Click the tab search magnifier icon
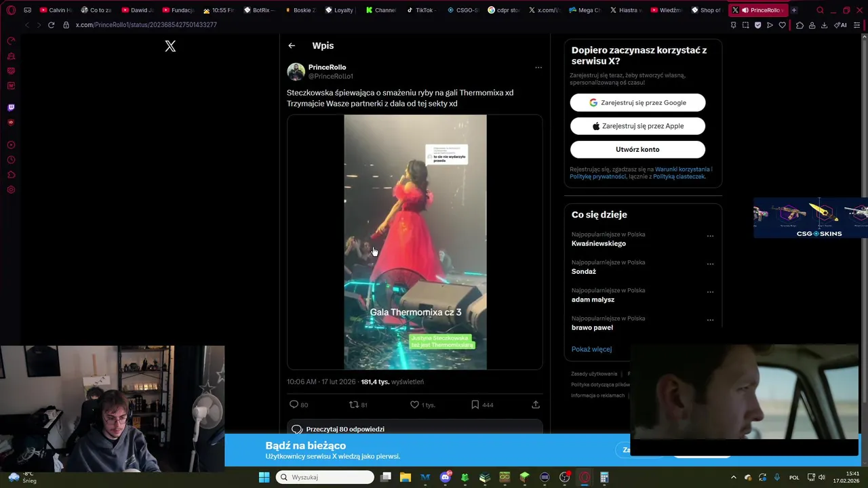Image resolution: width=868 pixels, height=488 pixels. [x=820, y=10]
